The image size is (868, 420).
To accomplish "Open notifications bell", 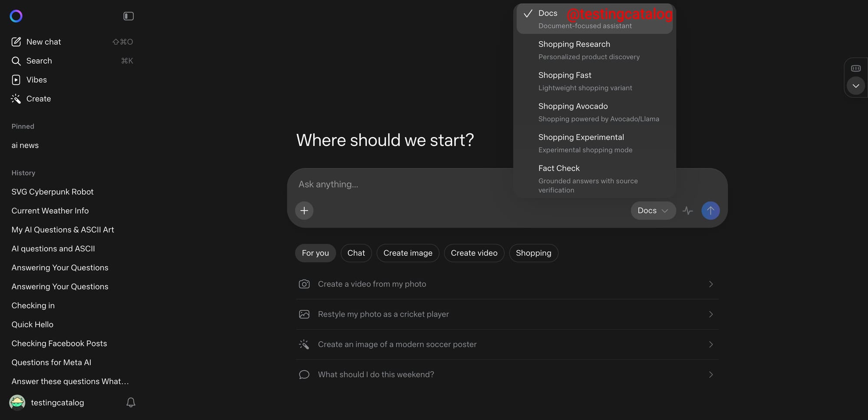I will [131, 403].
